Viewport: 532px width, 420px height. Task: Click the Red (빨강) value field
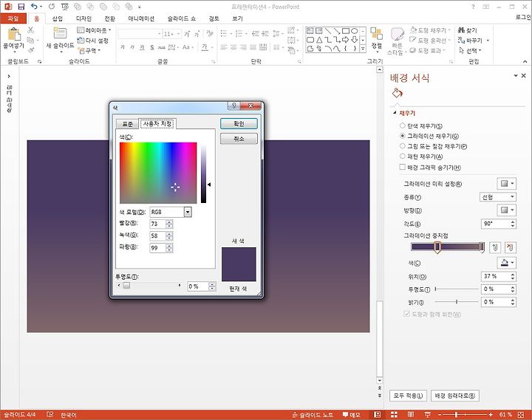pyautogui.click(x=157, y=224)
